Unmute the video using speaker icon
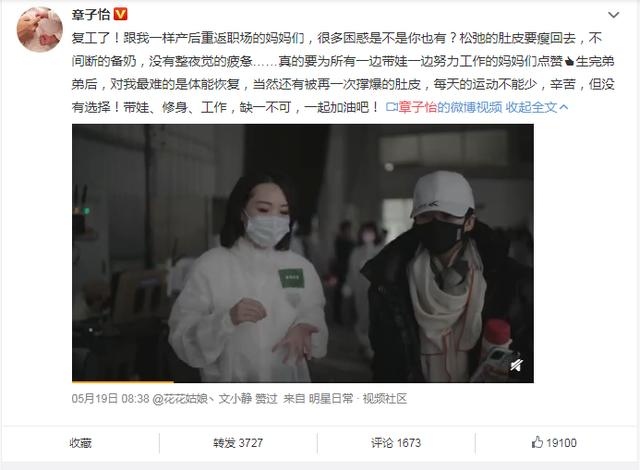Image resolution: width=640 pixels, height=470 pixels. (517, 364)
